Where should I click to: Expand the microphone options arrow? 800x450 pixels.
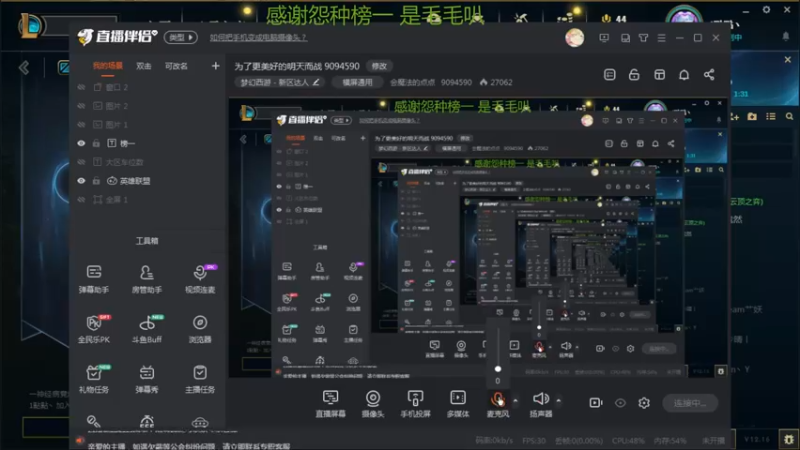click(515, 400)
